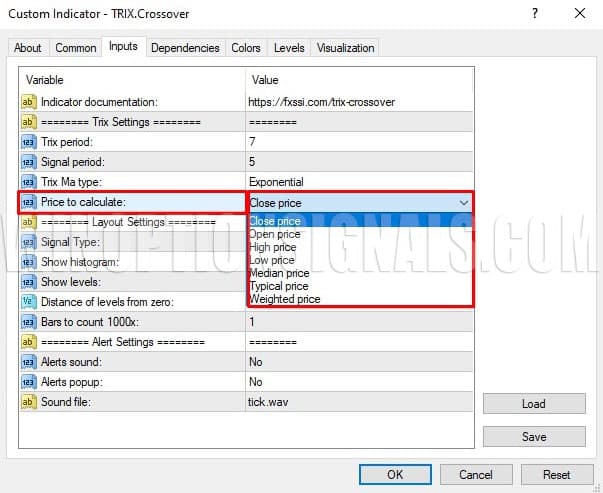Edit the Trix period value 7

pyautogui.click(x=252, y=142)
